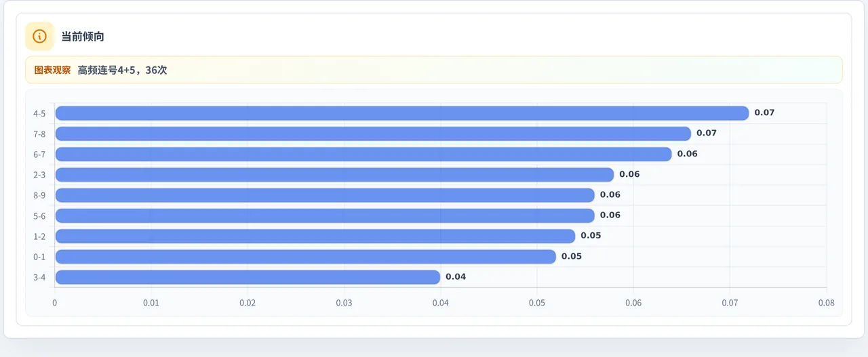Select the 5-6 bar in the chart
Screen dimensions: 868x357
click(x=325, y=215)
